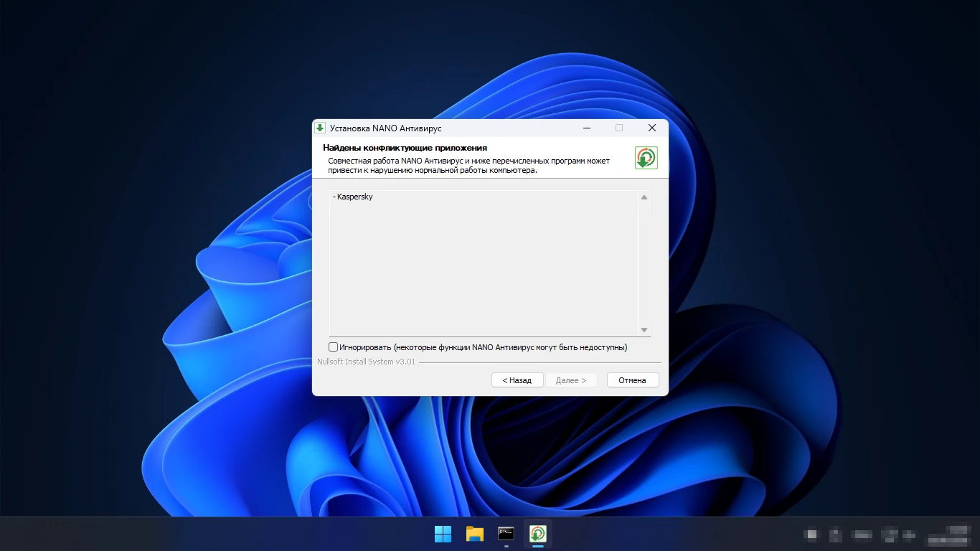Select the Kaspersky entry in the list
980x551 pixels.
pyautogui.click(x=353, y=197)
